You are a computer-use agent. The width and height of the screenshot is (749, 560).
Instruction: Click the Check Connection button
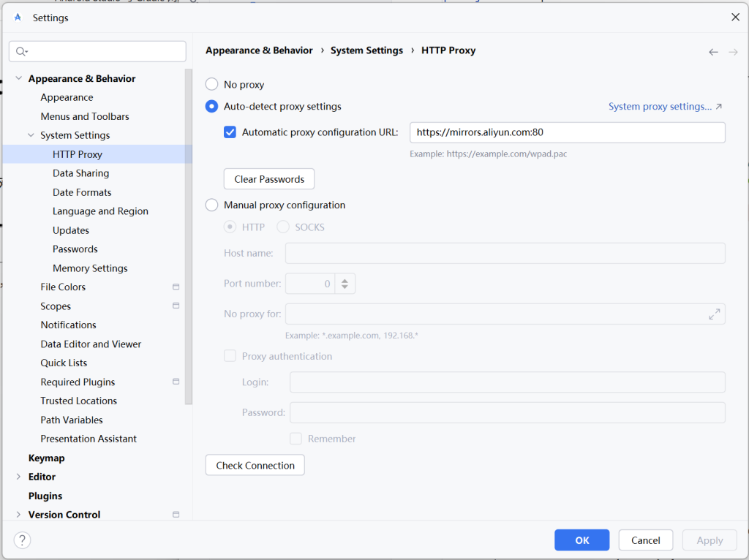point(255,466)
